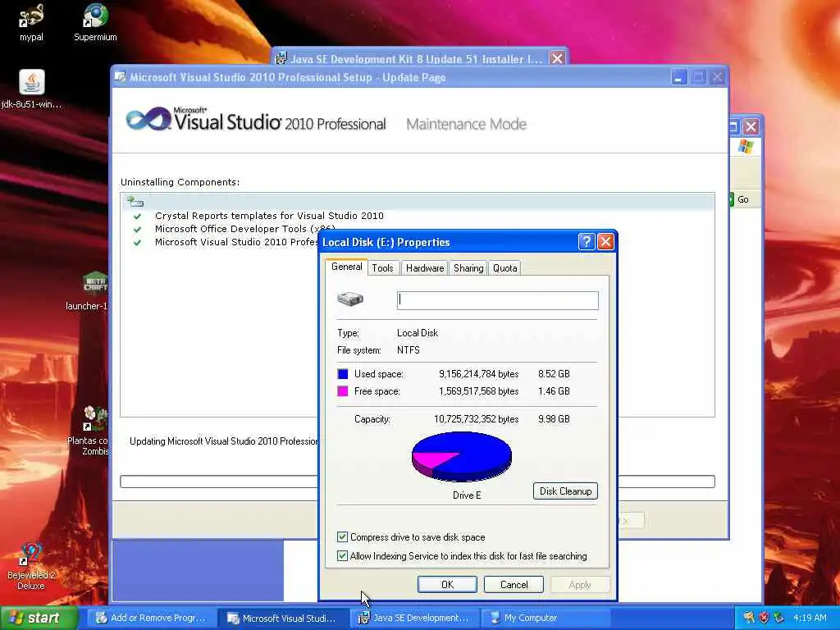Click the 4:19 AM taskbar clock
This screenshot has width=840, height=630.
(810, 618)
